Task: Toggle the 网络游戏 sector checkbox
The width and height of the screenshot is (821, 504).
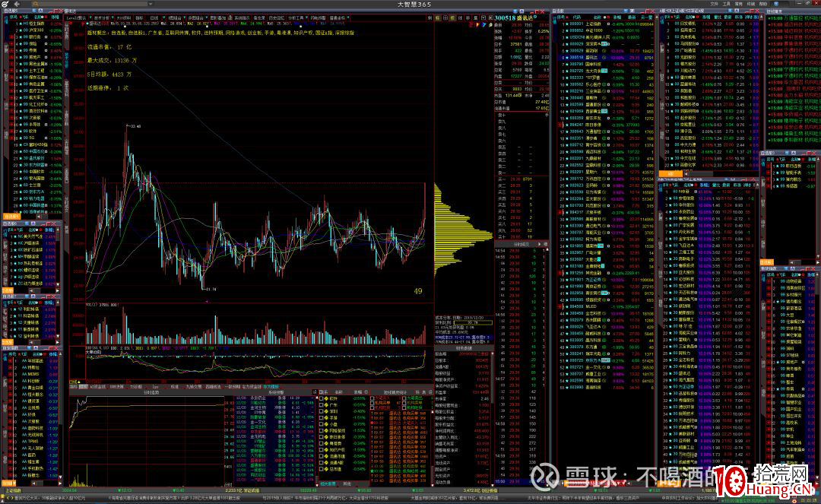Action: tap(321, 430)
